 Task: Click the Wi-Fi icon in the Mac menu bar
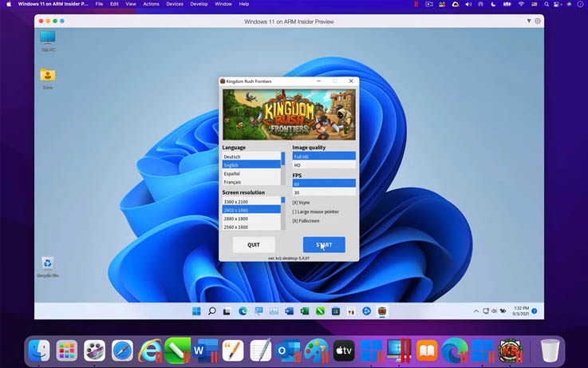tap(521, 4)
